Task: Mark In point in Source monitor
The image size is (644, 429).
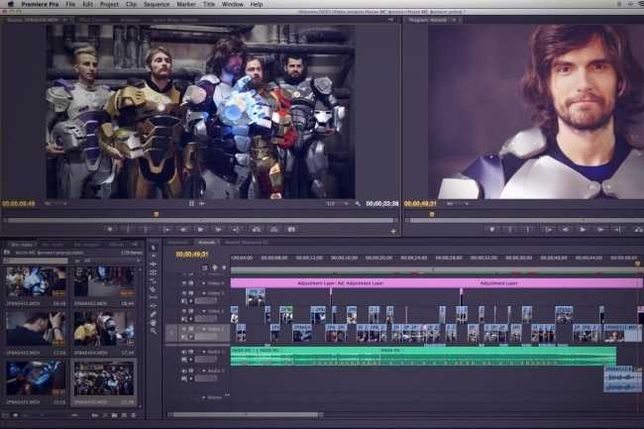Action: pyautogui.click(x=128, y=229)
